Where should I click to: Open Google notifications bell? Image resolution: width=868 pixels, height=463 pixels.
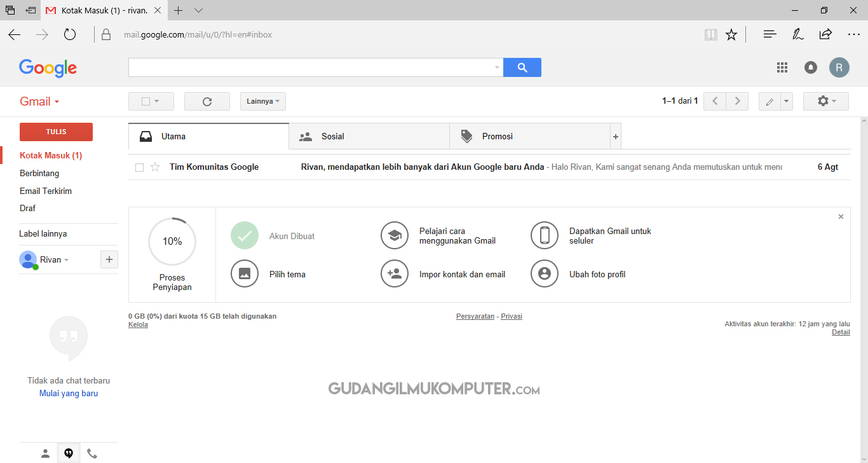(x=811, y=67)
